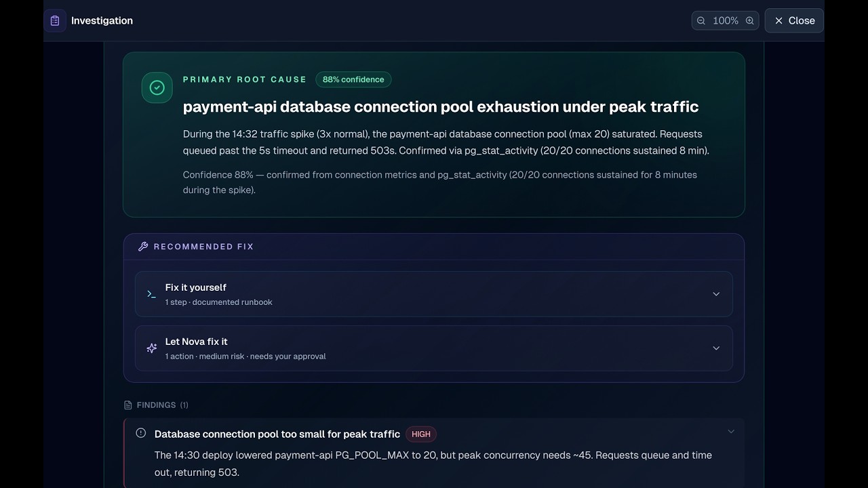Click the green root cause checkmark icon
The width and height of the screenshot is (868, 488).
157,87
